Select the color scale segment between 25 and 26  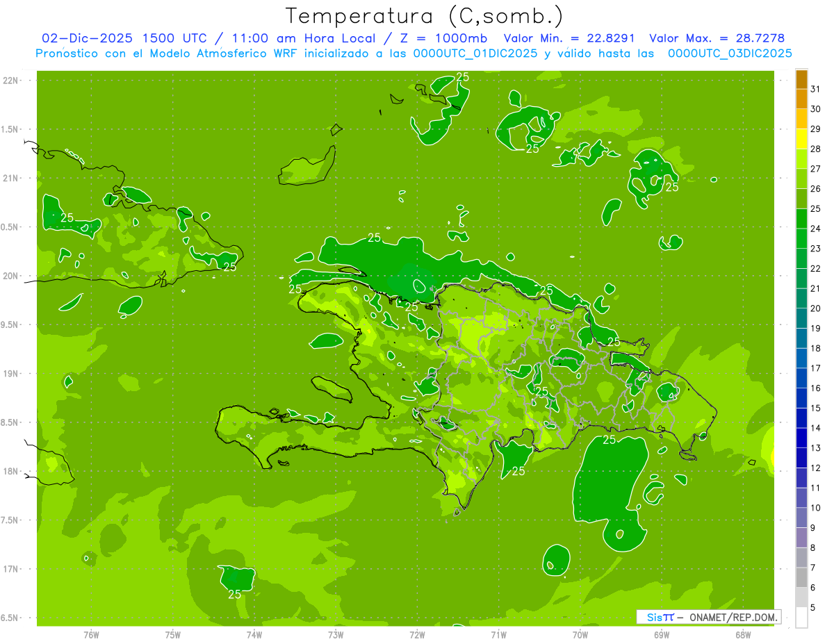[x=801, y=199]
